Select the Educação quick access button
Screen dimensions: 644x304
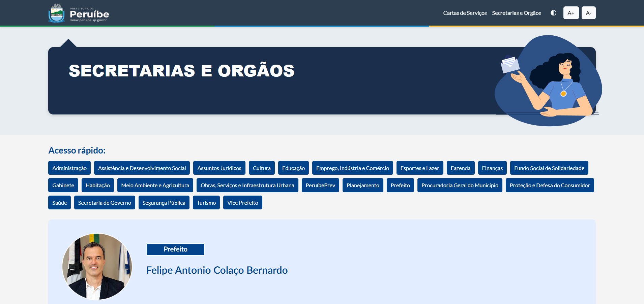click(x=293, y=168)
